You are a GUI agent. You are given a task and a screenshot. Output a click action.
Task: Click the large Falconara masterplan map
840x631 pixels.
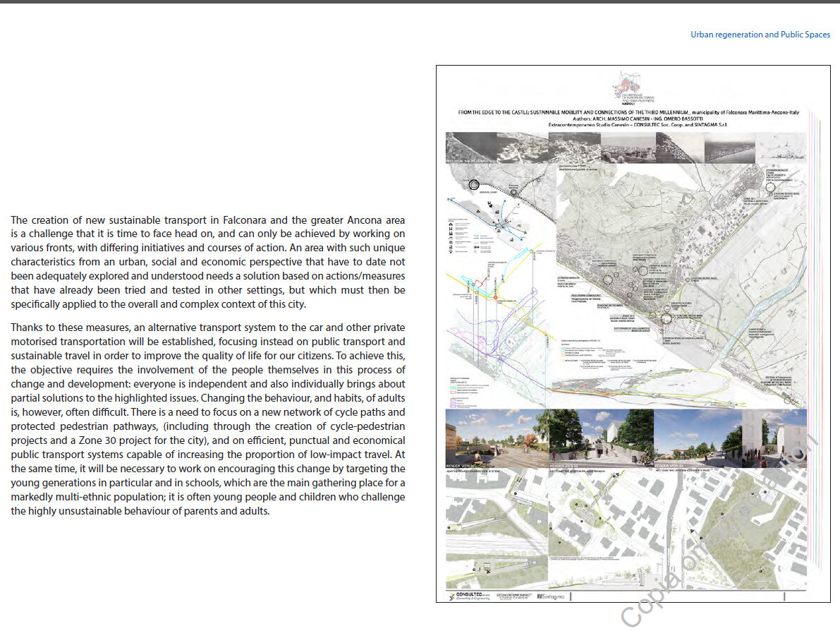681,284
